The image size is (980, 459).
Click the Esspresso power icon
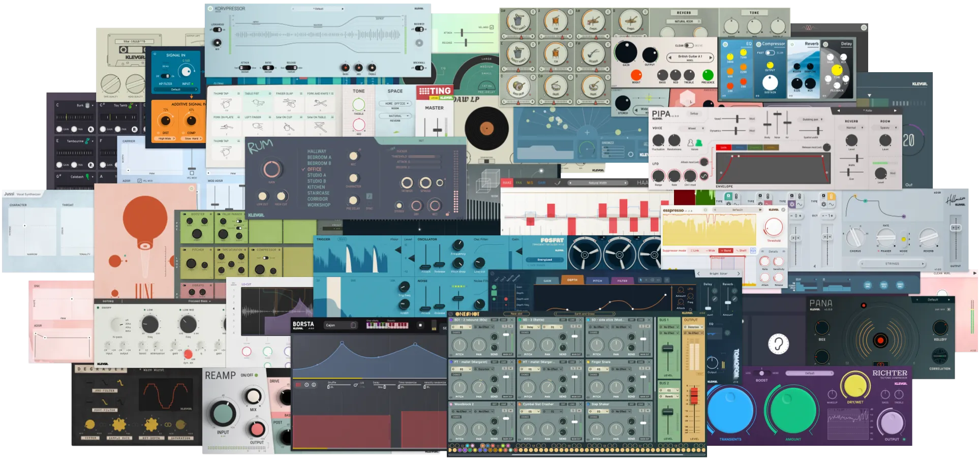[x=705, y=210]
